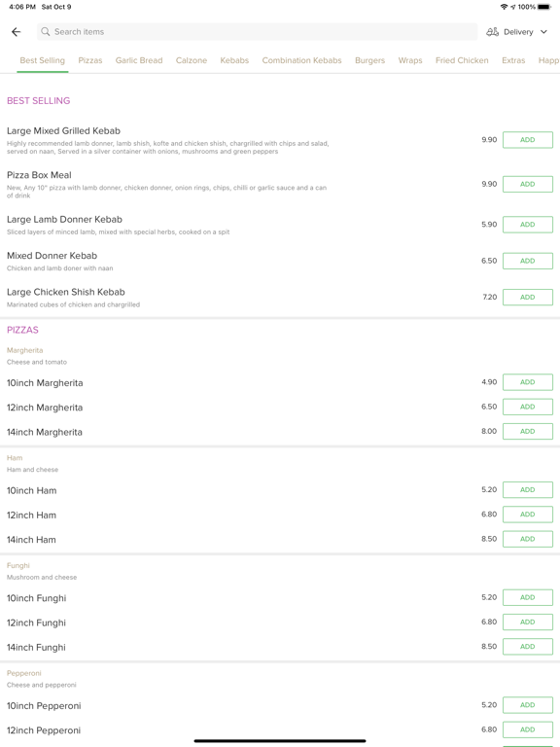Tap the battery indicator icon
Image resolution: width=560 pixels, height=747 pixels.
[x=544, y=7]
